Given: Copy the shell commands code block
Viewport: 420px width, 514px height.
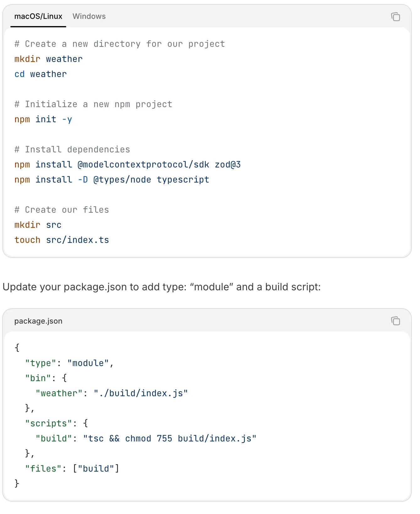Looking at the screenshot, I should tap(396, 16).
